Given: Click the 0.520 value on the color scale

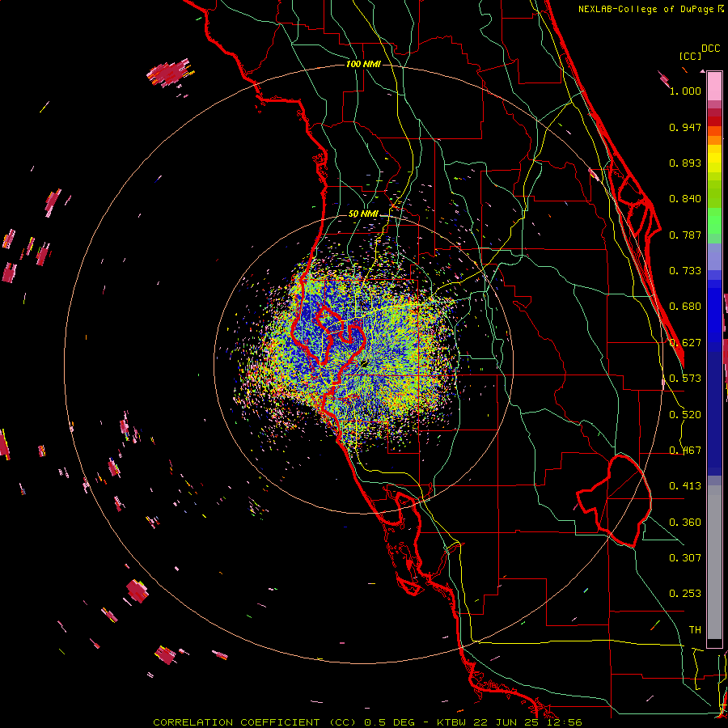Looking at the screenshot, I should 685,415.
